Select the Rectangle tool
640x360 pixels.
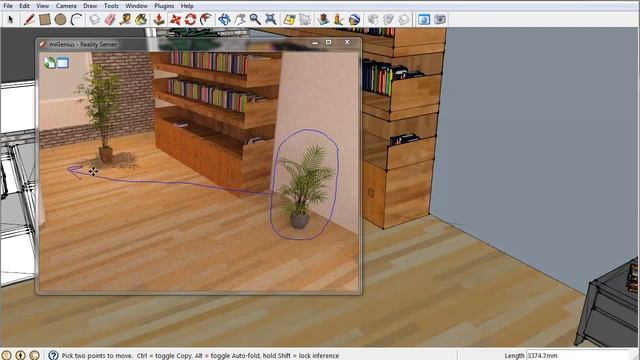coord(45,19)
